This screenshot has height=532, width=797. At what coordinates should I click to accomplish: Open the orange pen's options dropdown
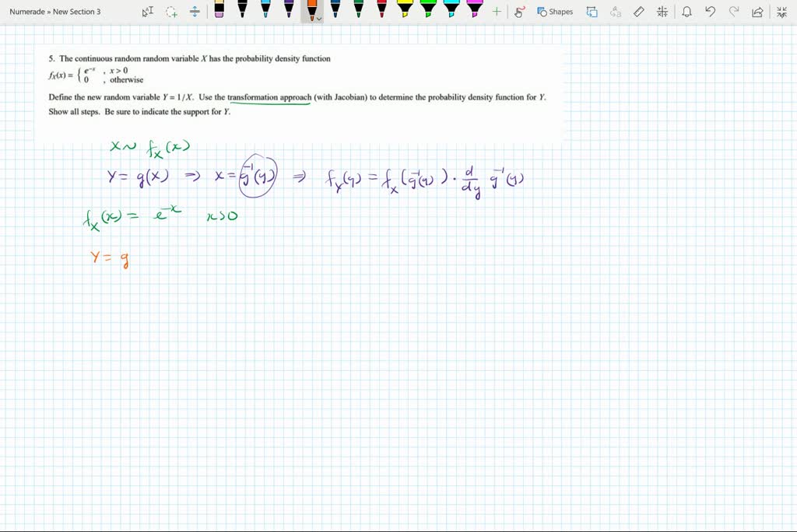tap(318, 17)
